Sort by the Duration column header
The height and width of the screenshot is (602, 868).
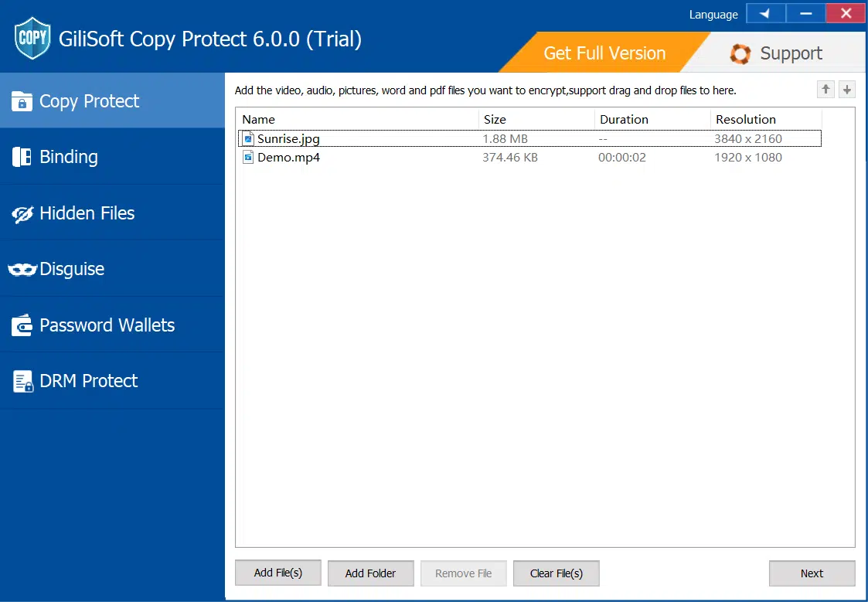[653, 119]
